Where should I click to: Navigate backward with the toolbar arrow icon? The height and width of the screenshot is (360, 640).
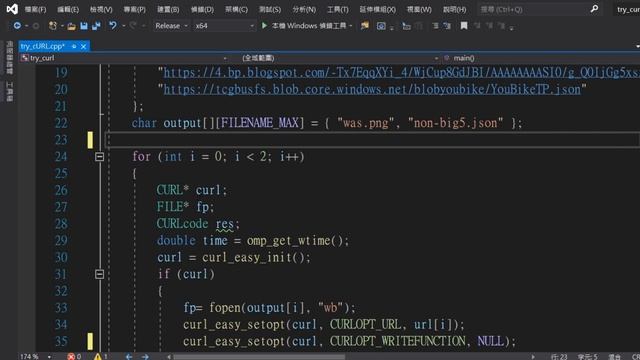[x=17, y=26]
